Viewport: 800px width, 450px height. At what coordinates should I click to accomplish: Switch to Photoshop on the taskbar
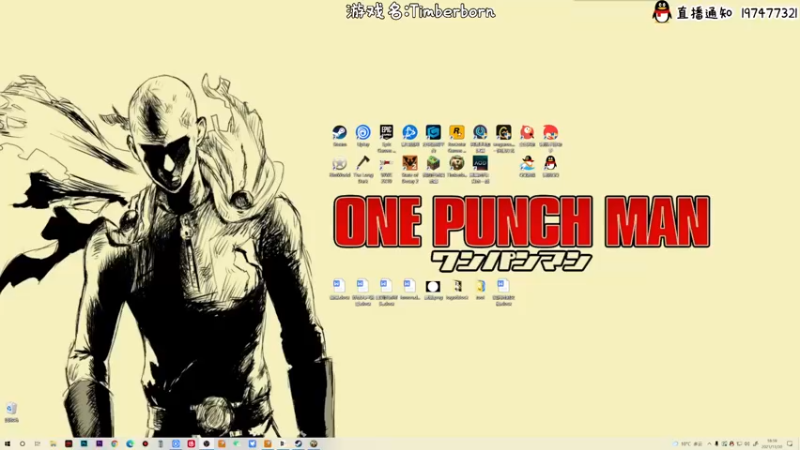click(84, 444)
